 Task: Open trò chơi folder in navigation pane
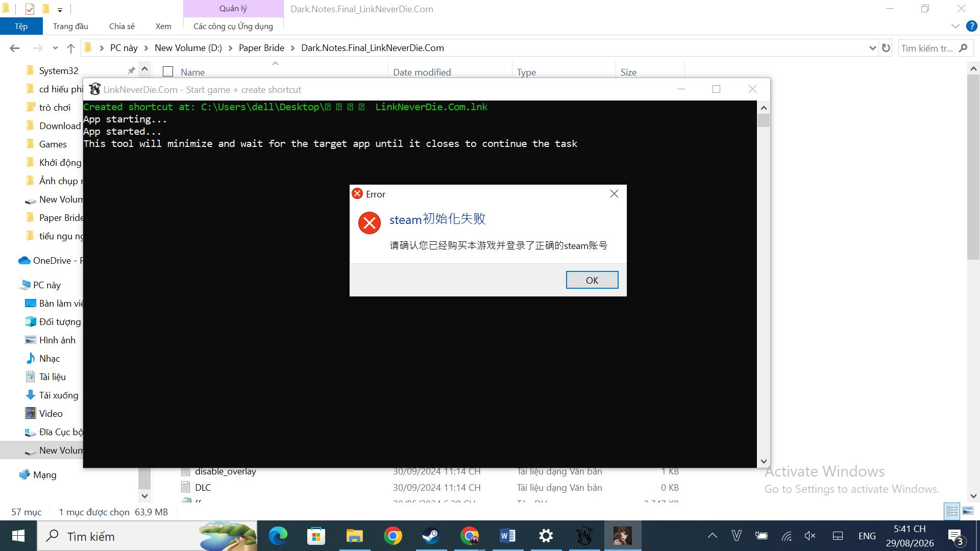[55, 107]
